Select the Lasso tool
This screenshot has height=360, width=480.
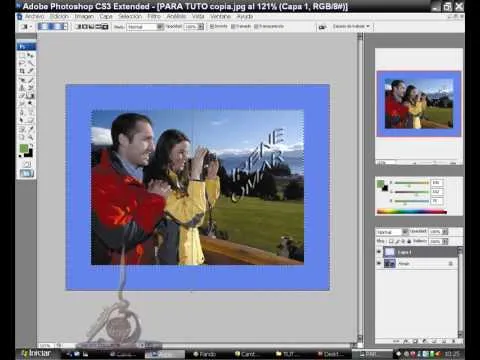point(22,63)
